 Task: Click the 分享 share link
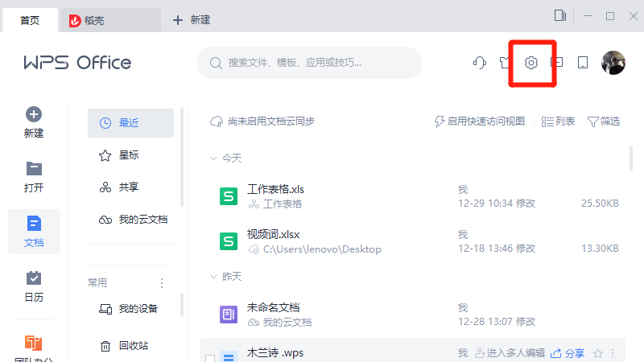[x=568, y=353]
